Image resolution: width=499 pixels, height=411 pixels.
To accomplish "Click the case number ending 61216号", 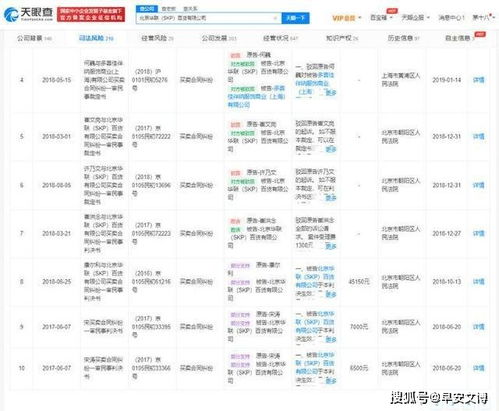I will pos(151,282).
